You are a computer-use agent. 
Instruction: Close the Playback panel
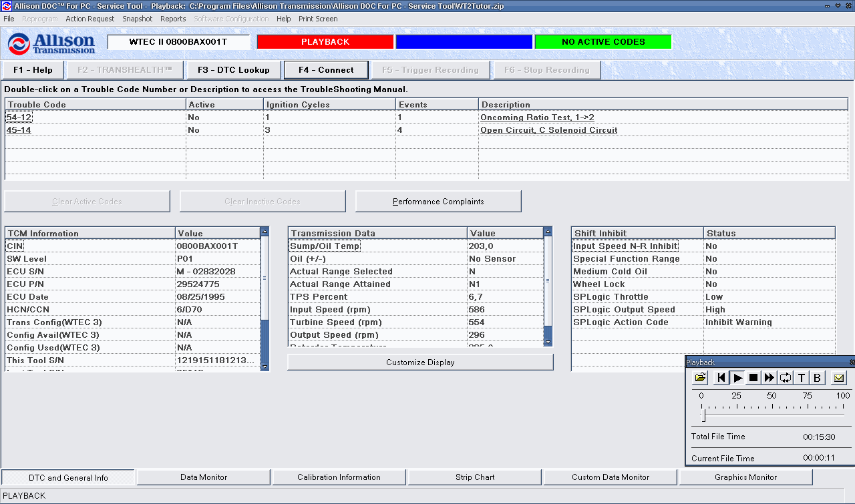tap(852, 362)
